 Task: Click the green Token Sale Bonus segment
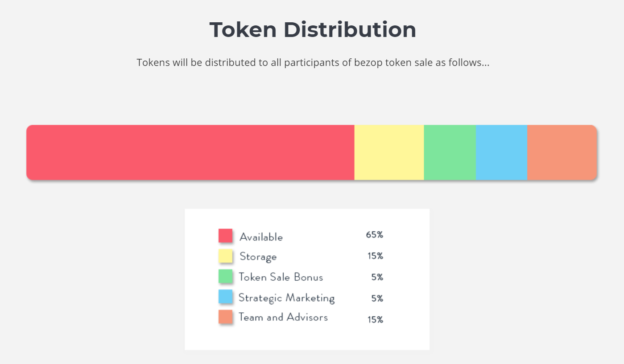pyautogui.click(x=450, y=152)
